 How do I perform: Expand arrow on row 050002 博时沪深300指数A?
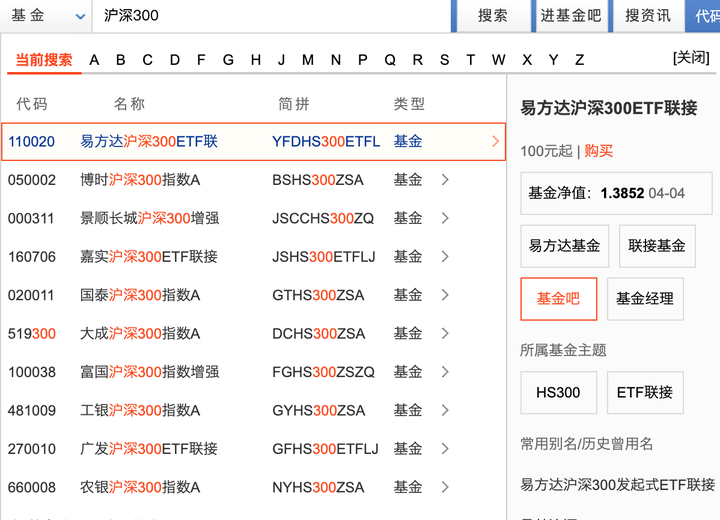pos(445,180)
